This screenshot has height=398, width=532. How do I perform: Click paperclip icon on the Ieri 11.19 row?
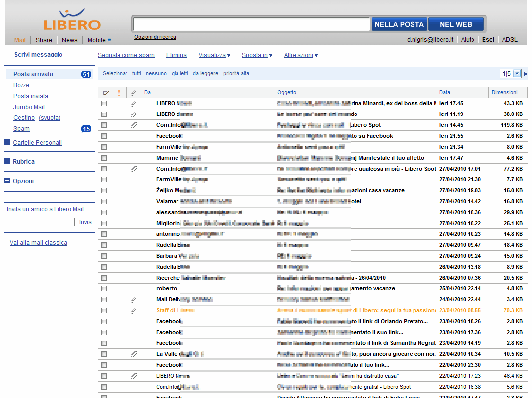(134, 114)
